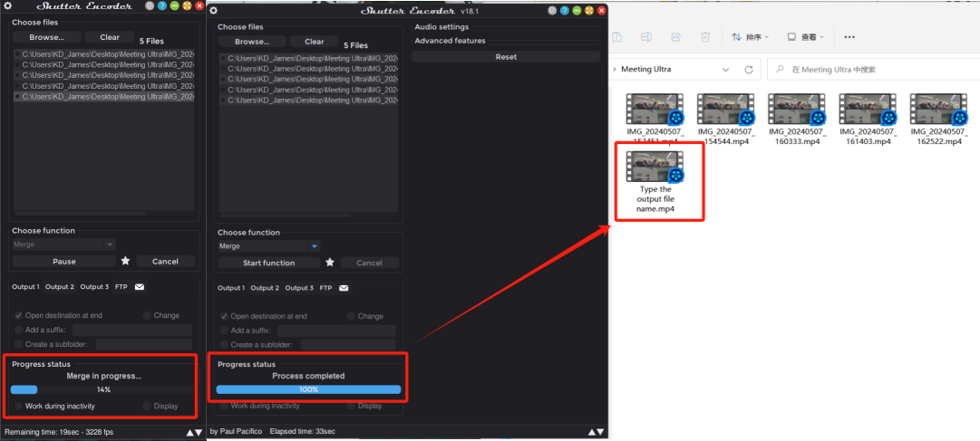The width and height of the screenshot is (980, 441).
Task: Click the paste icon in Explorer toolbar
Action: click(x=616, y=37)
